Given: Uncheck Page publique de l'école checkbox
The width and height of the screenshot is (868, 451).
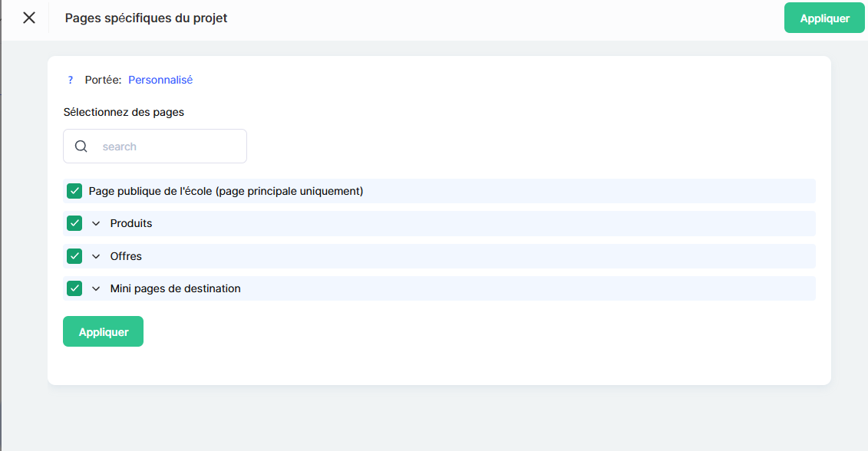Looking at the screenshot, I should 74,191.
